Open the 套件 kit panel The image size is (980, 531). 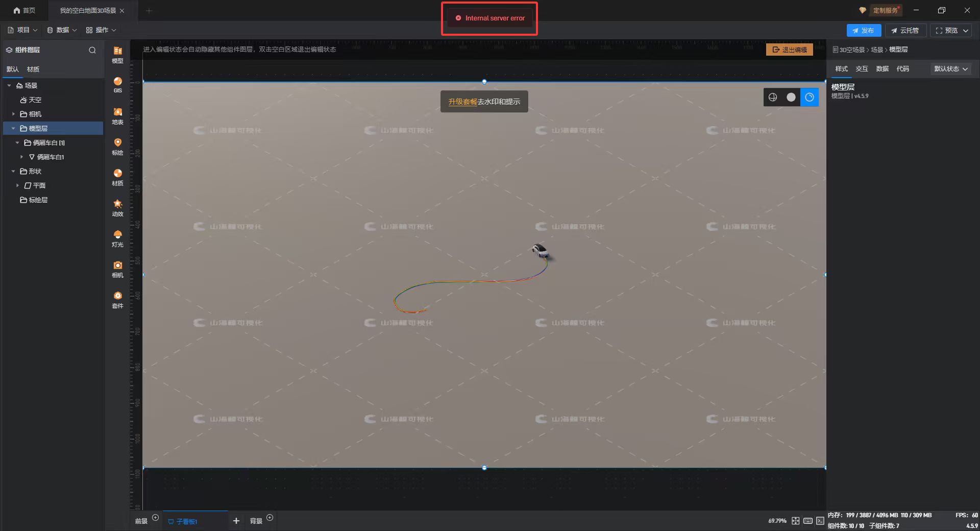pyautogui.click(x=117, y=299)
